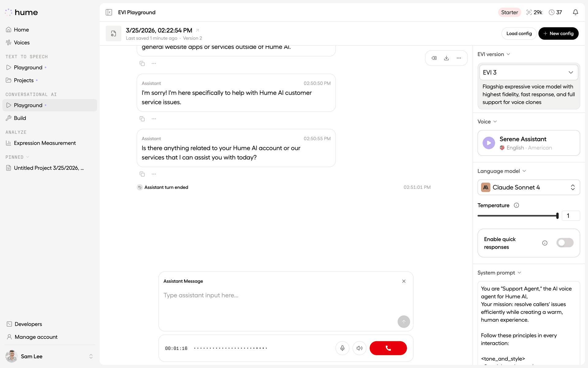Select Conversational AI Playground
Viewport: 588px width, 368px height.
[50, 105]
